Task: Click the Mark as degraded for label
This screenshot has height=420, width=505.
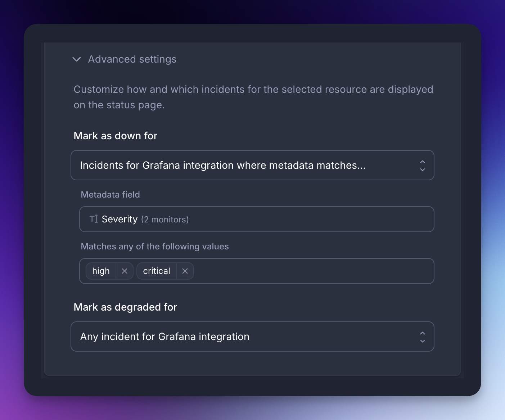Action: tap(125, 307)
